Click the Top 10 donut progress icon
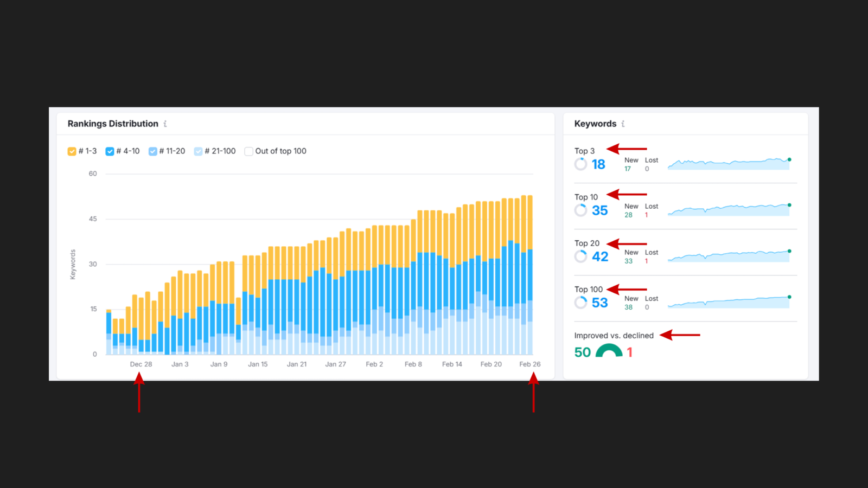Image resolution: width=868 pixels, height=488 pixels. coord(580,210)
